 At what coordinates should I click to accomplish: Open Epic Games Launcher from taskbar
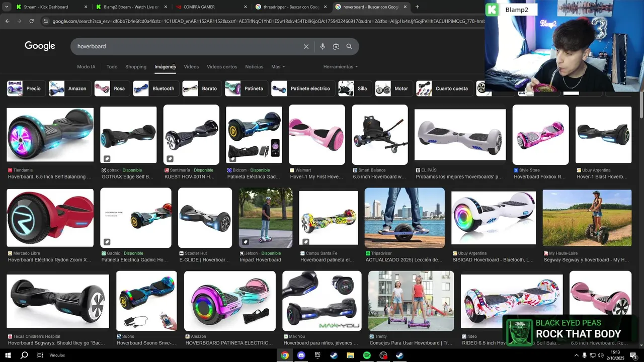click(x=317, y=355)
